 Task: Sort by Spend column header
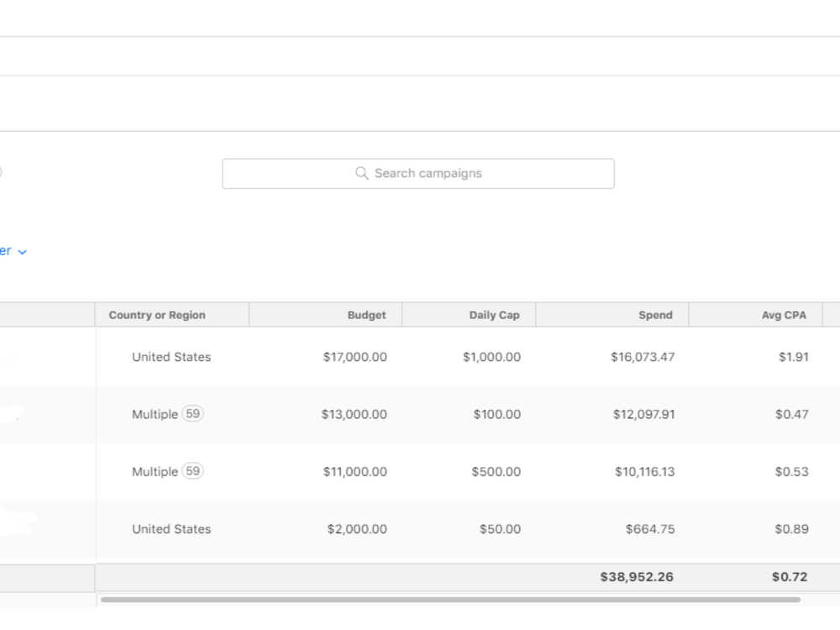655,315
